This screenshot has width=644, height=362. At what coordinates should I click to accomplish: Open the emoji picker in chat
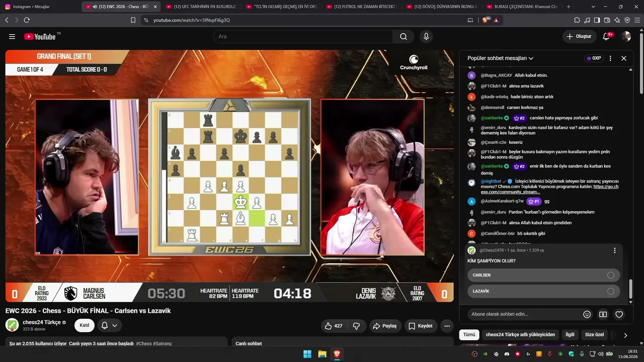pos(587,314)
